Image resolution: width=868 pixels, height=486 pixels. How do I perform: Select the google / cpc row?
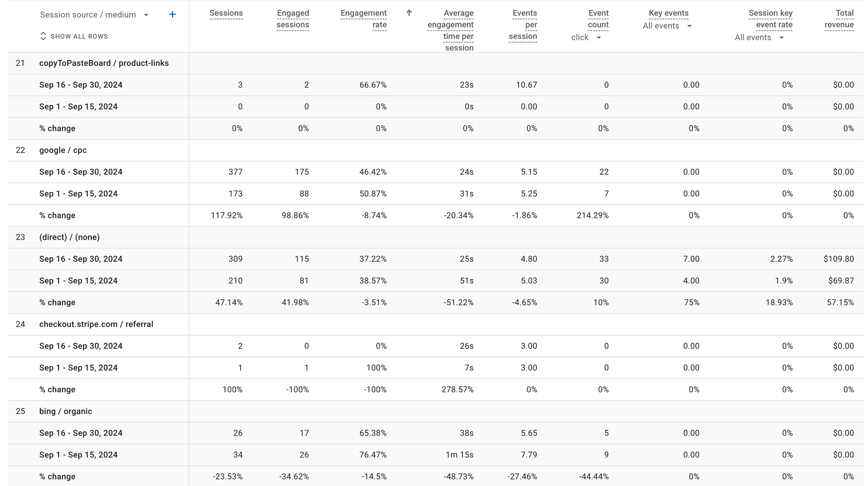click(63, 150)
